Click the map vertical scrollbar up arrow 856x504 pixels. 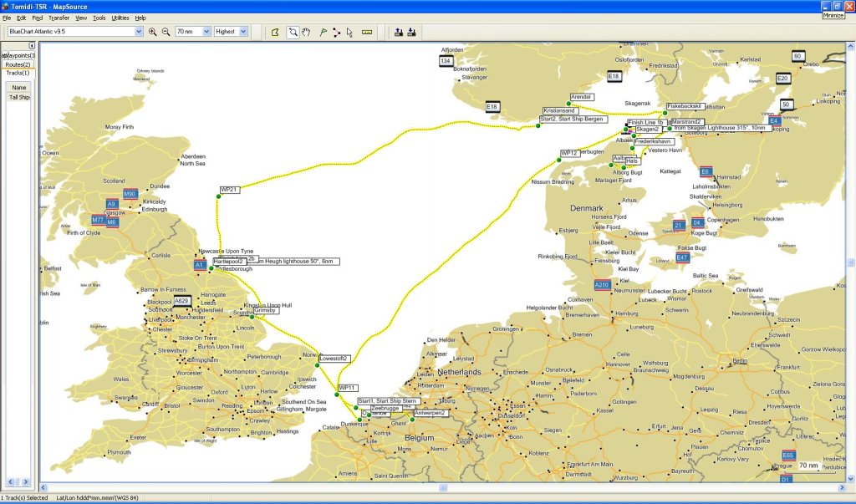click(850, 47)
